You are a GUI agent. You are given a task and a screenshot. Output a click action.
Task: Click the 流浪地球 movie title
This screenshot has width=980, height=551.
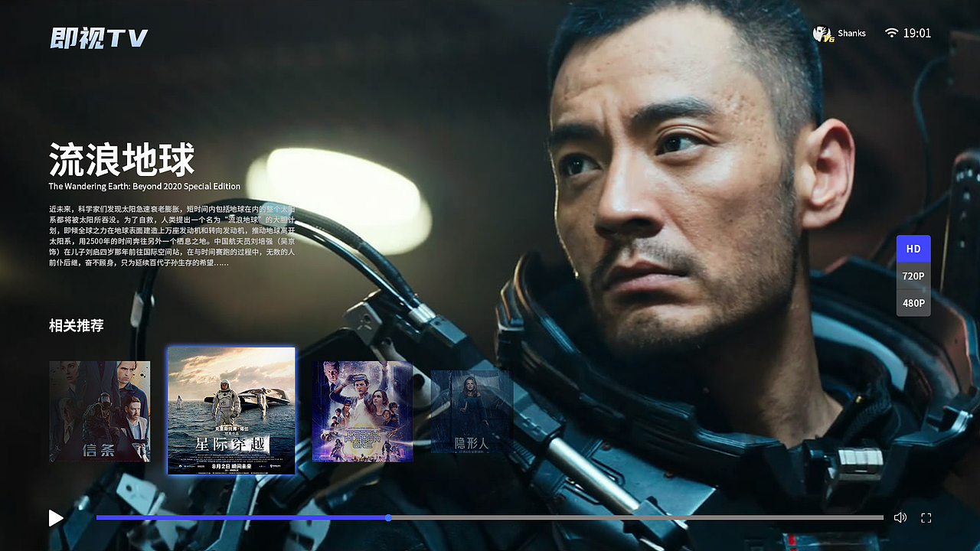122,159
